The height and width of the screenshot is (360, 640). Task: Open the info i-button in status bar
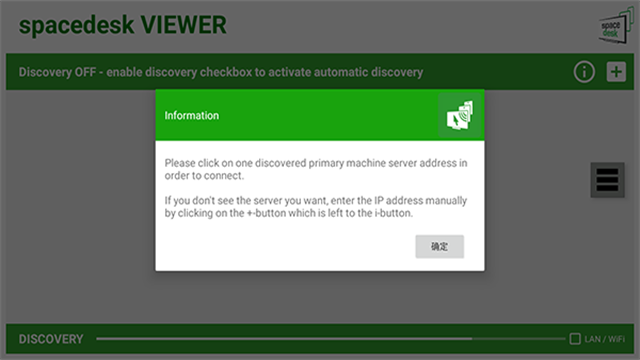coord(584,72)
